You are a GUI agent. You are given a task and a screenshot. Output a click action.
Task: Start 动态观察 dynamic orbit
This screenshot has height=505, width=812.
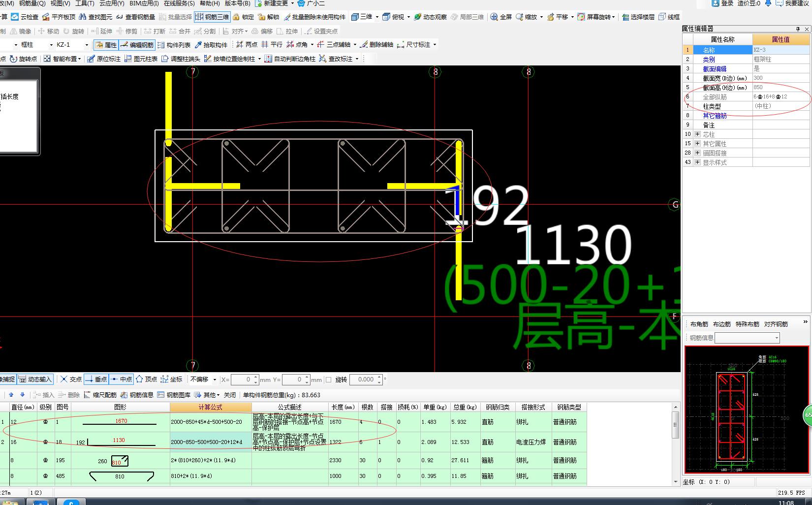[x=430, y=17]
